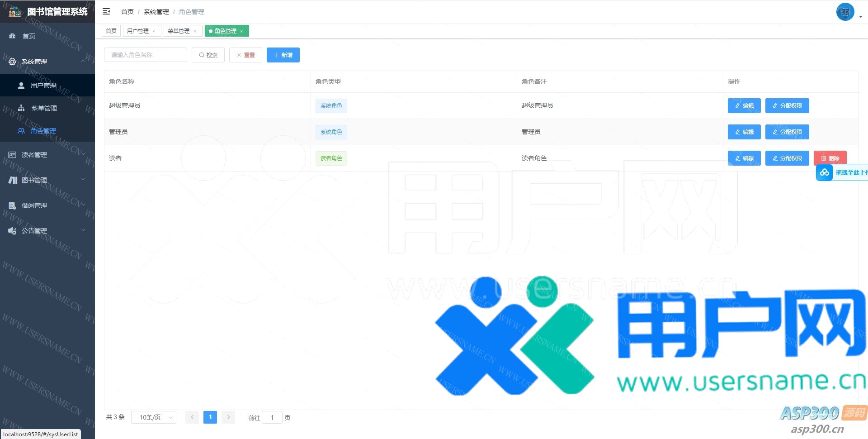Select 读者管理 in the sidebar
Image resolution: width=868 pixels, height=439 pixels.
click(34, 155)
